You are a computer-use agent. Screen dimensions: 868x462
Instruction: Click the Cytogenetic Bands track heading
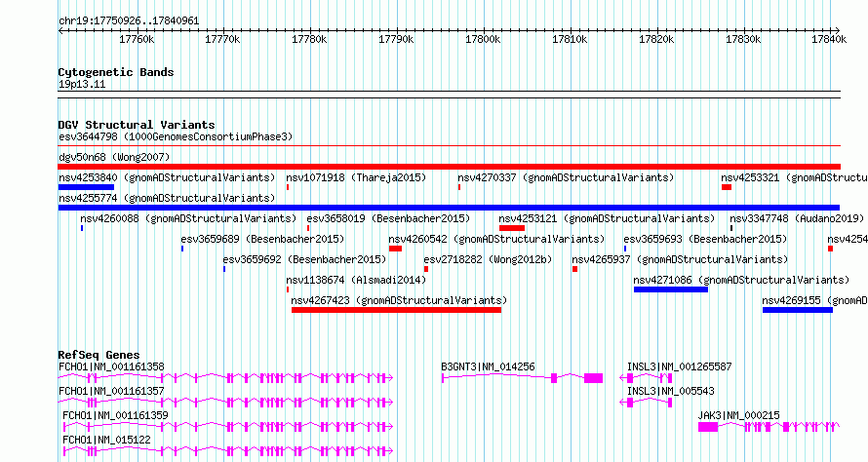[x=116, y=72]
